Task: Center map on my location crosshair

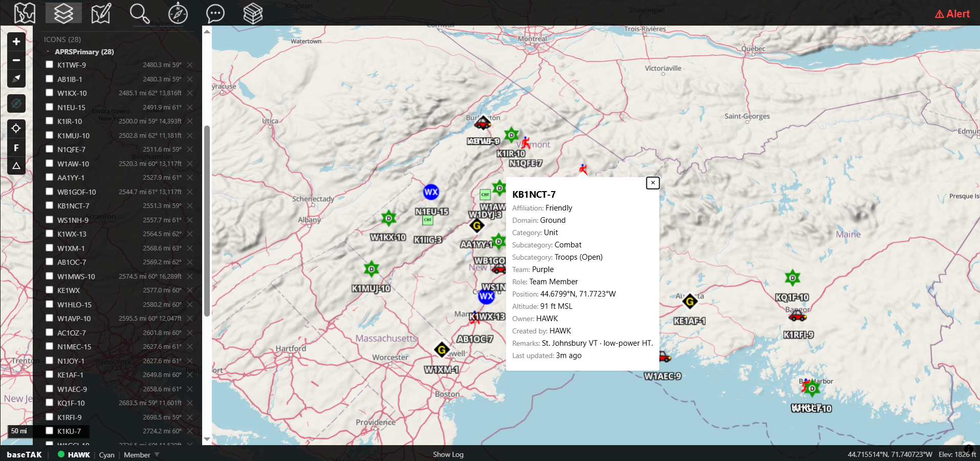Action: [x=16, y=128]
